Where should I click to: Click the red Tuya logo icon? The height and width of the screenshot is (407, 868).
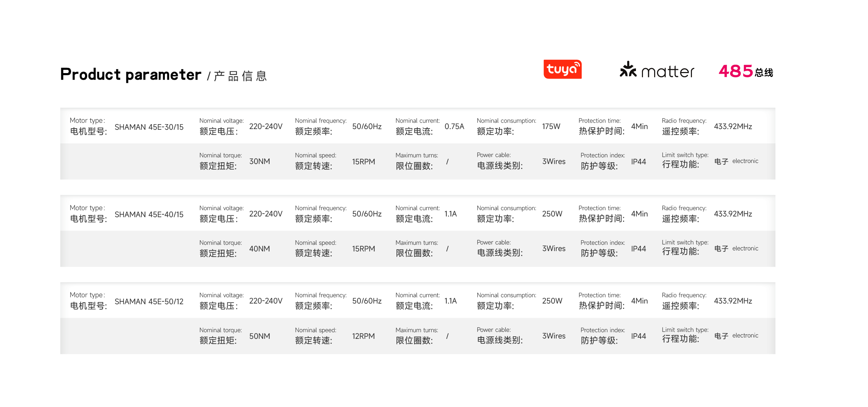pyautogui.click(x=562, y=69)
